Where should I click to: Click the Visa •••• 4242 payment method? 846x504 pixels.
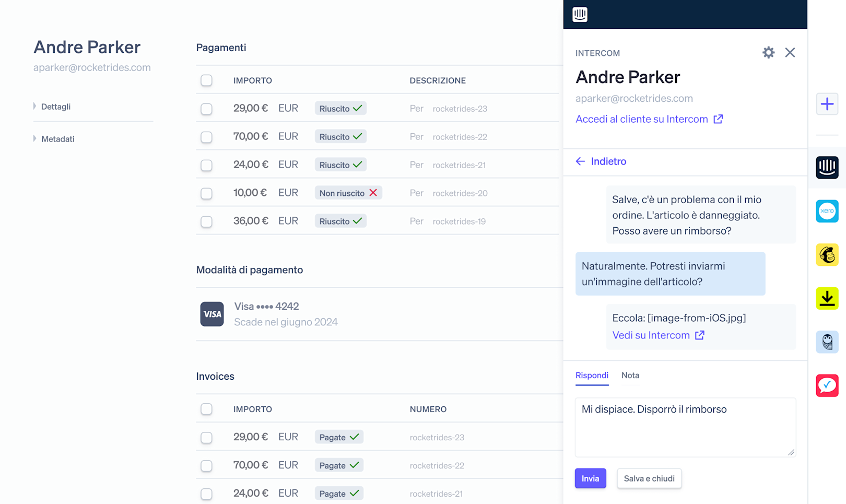click(x=266, y=306)
